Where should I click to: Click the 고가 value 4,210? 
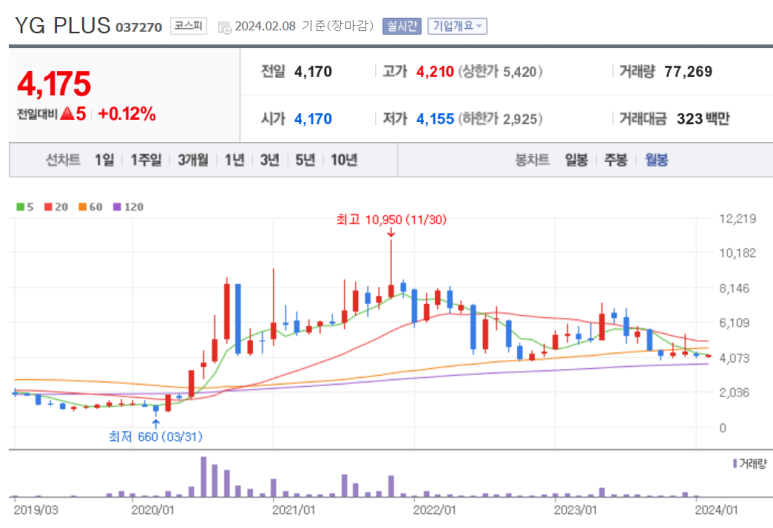(435, 72)
